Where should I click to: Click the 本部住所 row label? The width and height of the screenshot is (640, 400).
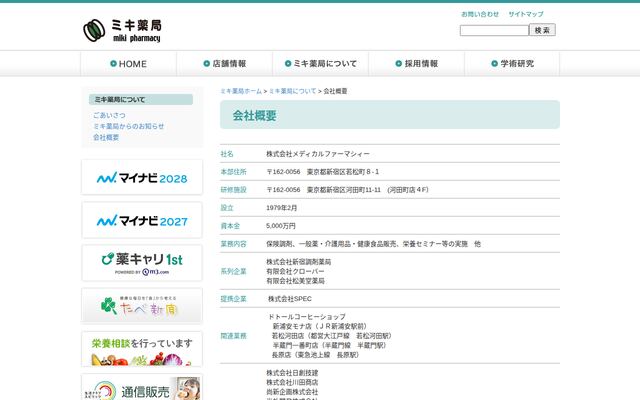click(233, 172)
